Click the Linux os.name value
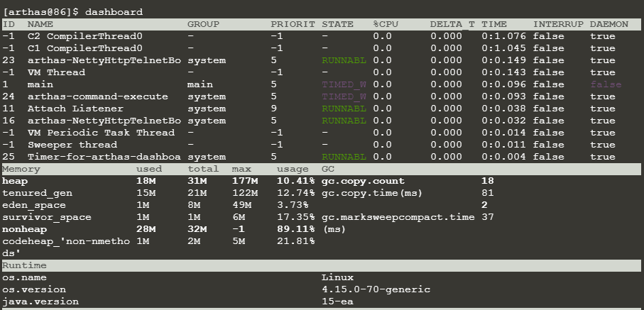The image size is (644, 310). pyautogui.click(x=337, y=277)
